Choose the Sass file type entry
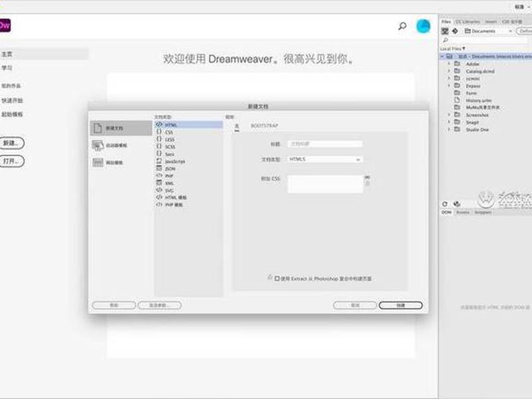Viewport: 532px width, 399px height. click(189, 154)
